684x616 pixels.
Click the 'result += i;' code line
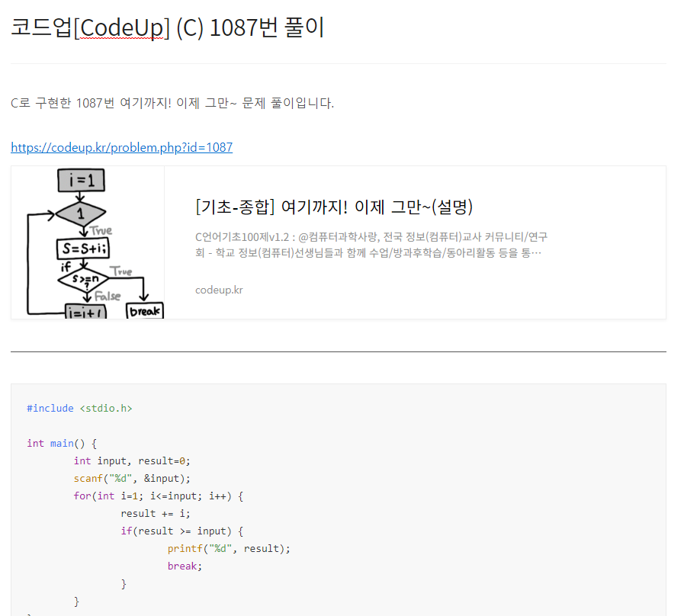click(156, 514)
